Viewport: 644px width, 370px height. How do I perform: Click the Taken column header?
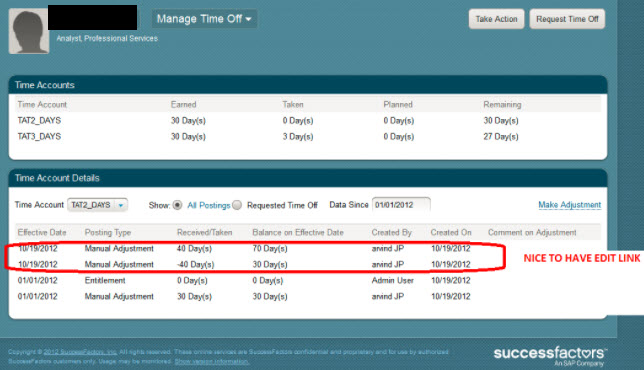(x=293, y=105)
